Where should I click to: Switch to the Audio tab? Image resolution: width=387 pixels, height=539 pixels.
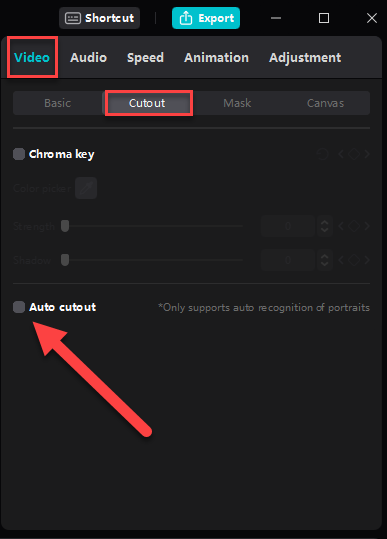(88, 57)
